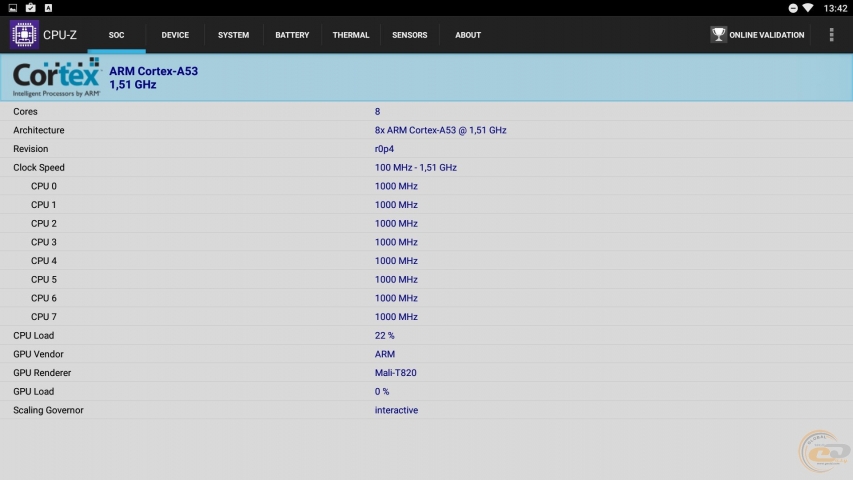853x480 pixels.
Task: Tap the briefcase notification icon in status bar
Action: 30,8
